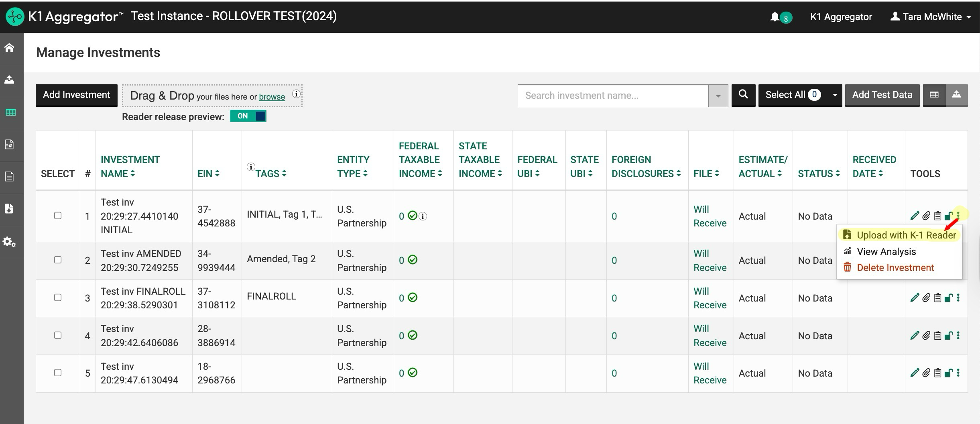Click the notification bell icon
980x424 pixels.
coord(775,17)
